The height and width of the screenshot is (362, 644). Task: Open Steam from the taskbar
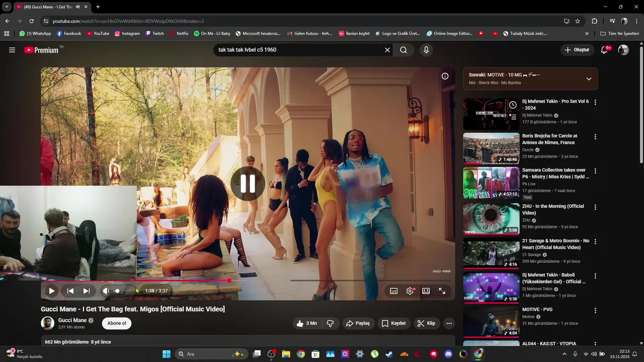coord(389,354)
